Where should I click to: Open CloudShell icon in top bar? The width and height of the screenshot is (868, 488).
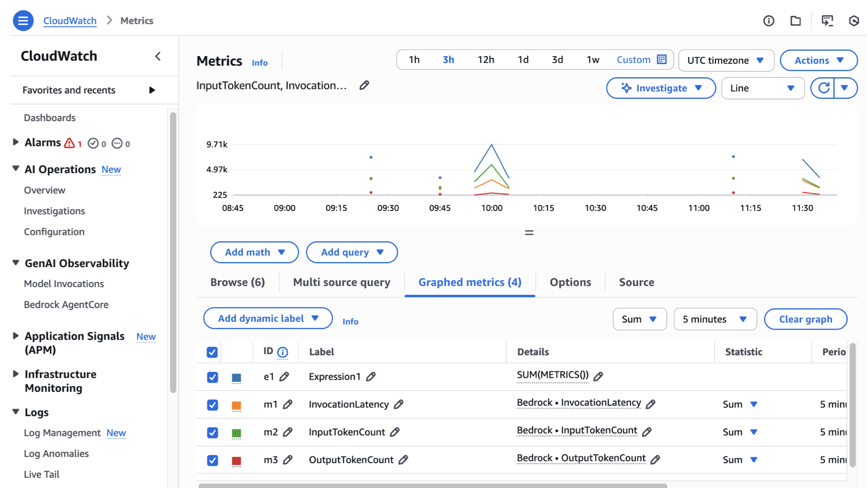827,21
